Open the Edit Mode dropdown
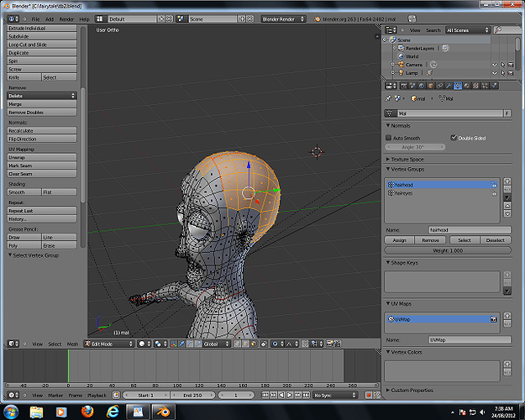The height and width of the screenshot is (420, 525). [109, 344]
